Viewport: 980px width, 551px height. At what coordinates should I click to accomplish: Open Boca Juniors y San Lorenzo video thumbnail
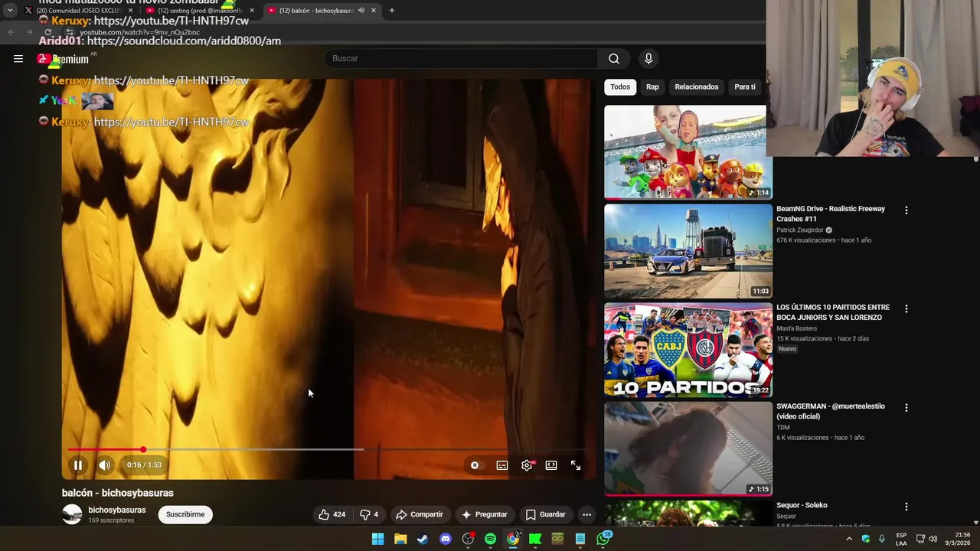pos(688,350)
